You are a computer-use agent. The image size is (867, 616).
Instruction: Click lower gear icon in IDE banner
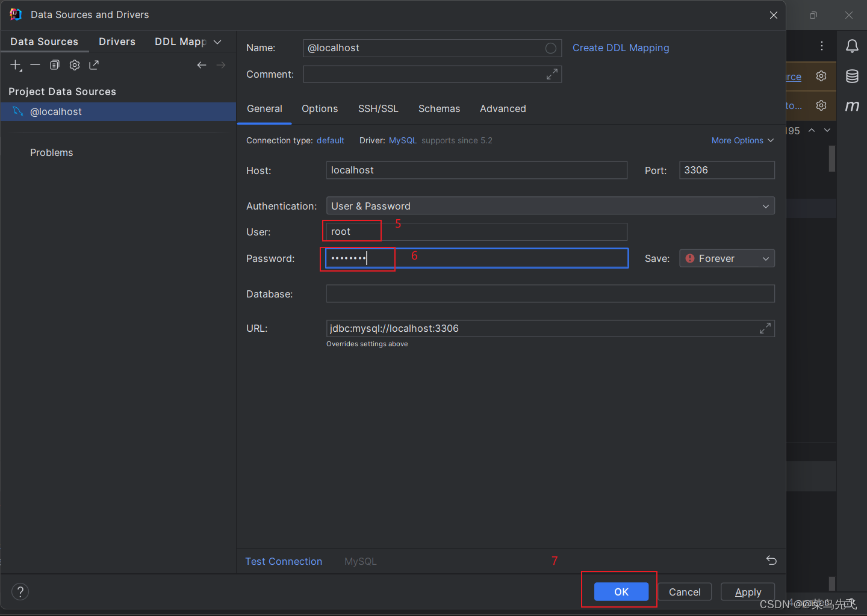(x=821, y=105)
